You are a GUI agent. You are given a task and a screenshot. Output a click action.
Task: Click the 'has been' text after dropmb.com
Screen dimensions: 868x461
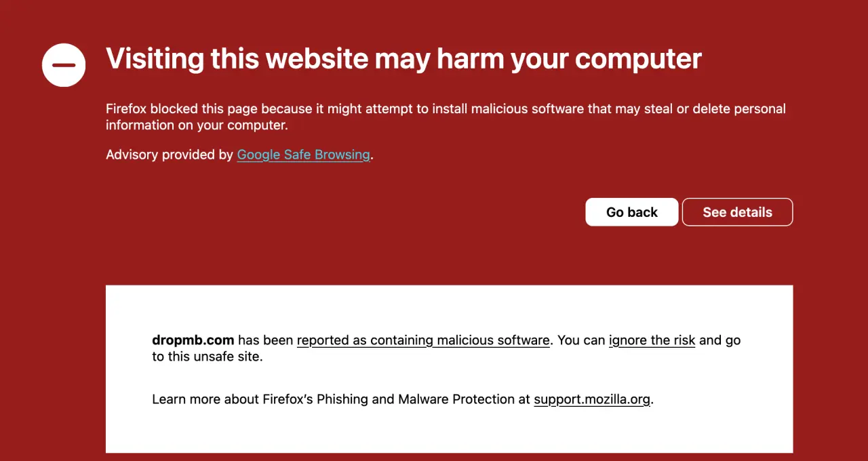[x=266, y=340]
